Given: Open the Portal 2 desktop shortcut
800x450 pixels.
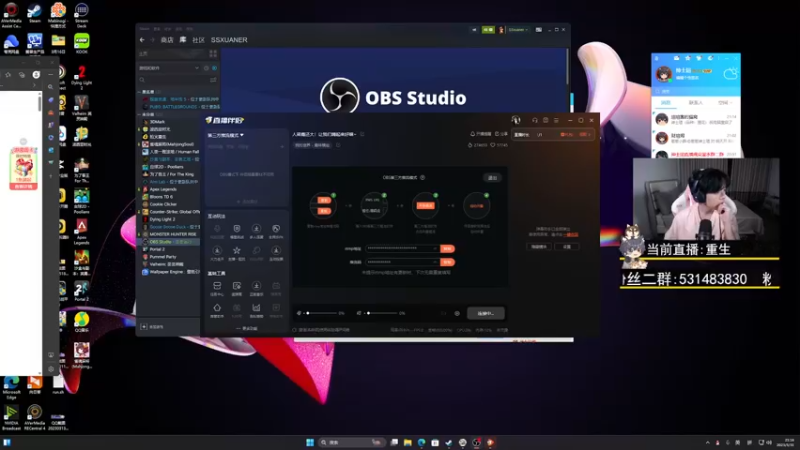Looking at the screenshot, I should (x=82, y=291).
